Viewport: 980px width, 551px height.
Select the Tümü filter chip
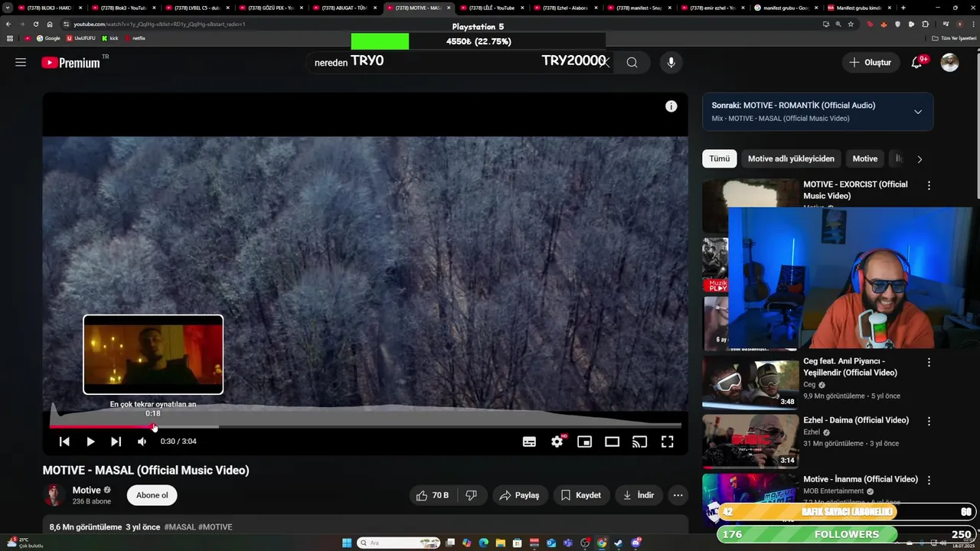click(x=719, y=158)
